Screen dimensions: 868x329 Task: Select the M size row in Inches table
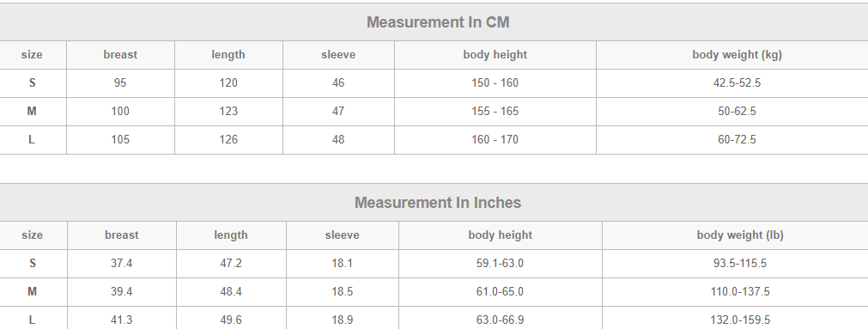coord(434,292)
